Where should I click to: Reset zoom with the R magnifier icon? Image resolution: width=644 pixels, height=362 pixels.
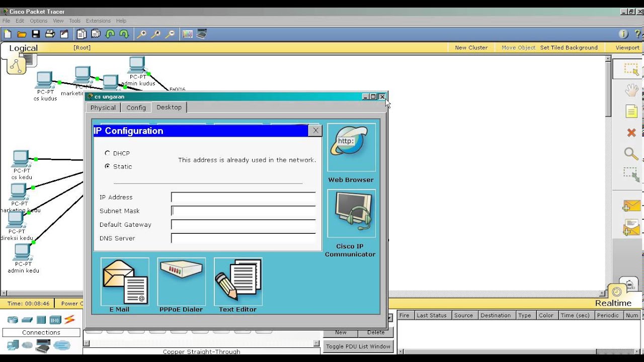156,34
